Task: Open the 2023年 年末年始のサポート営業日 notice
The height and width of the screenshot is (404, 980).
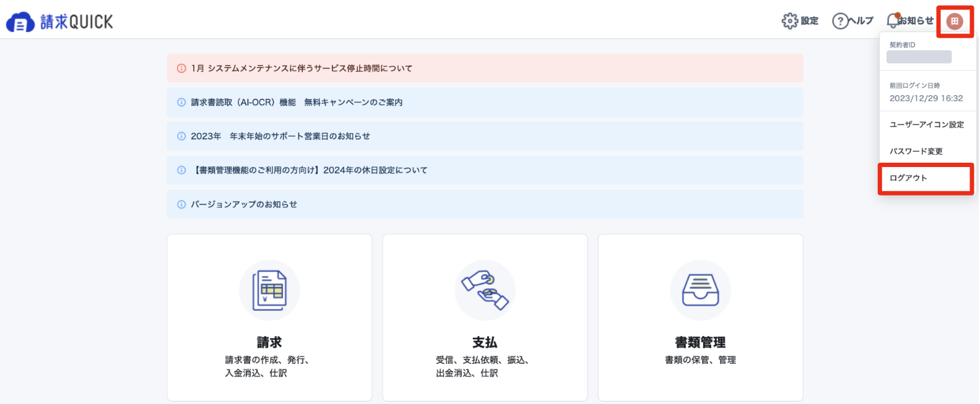Action: (485, 136)
